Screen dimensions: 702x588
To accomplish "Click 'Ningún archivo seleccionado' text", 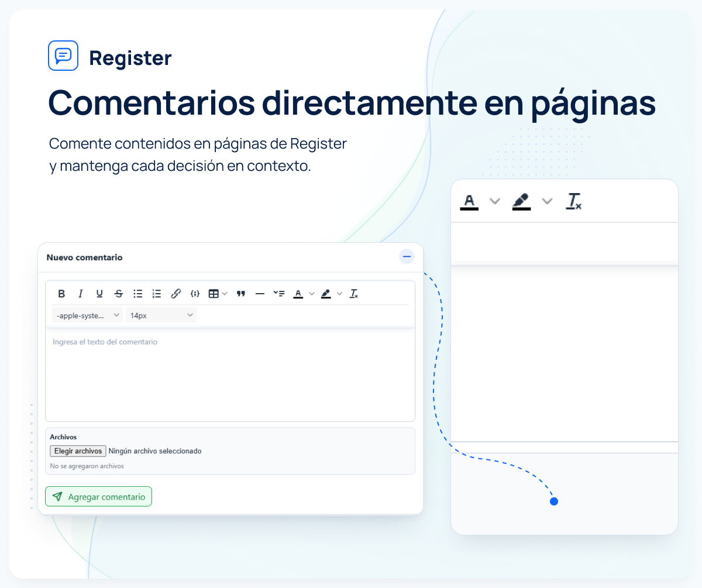I will tap(155, 451).
